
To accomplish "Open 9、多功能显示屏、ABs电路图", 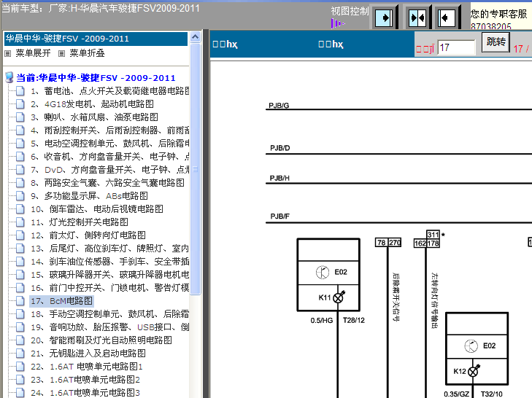I will pos(89,196).
